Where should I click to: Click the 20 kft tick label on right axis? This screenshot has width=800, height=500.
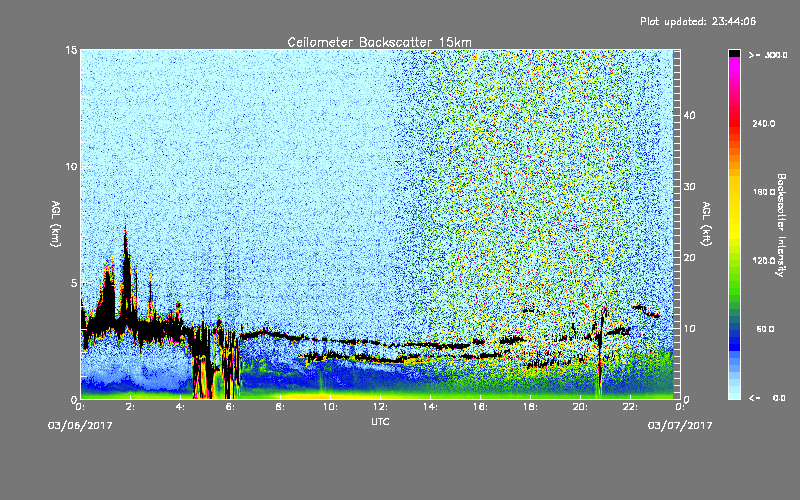click(x=689, y=258)
